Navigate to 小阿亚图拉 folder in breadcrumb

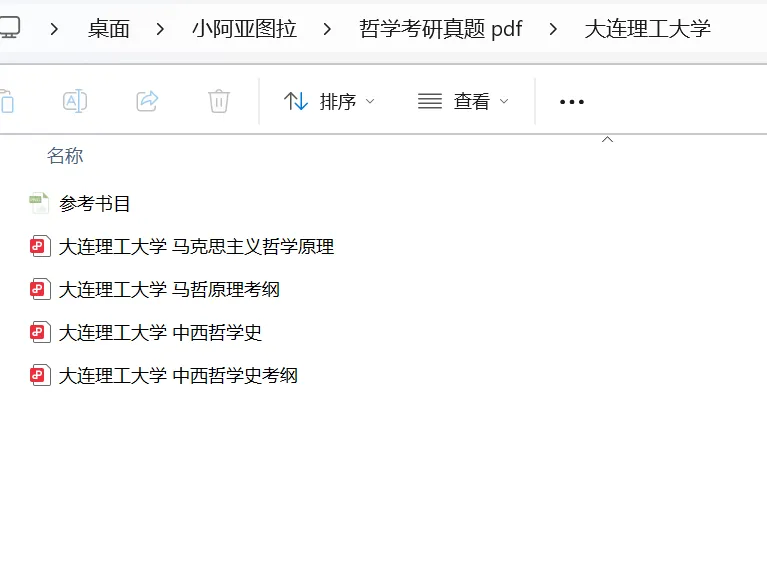244,29
